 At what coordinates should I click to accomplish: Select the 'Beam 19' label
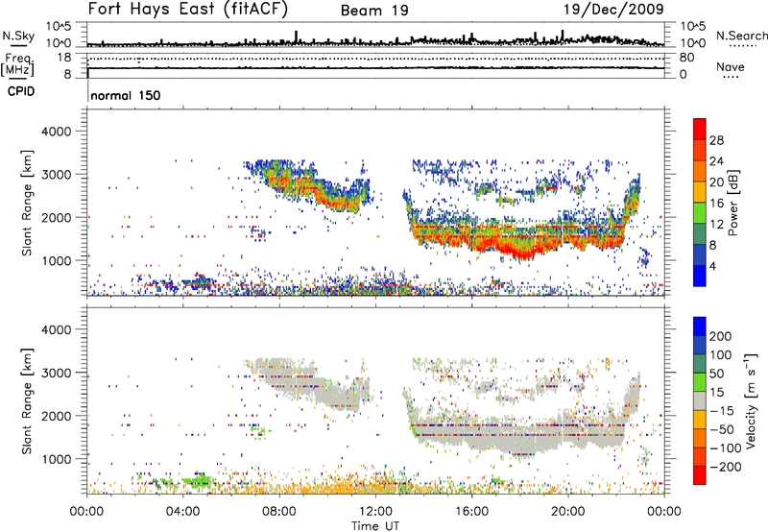click(374, 11)
